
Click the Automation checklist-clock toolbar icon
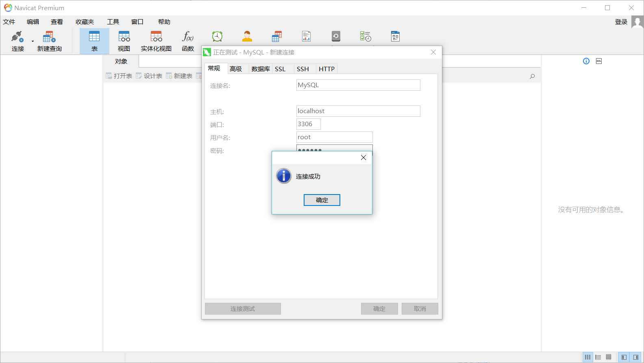coord(366,37)
